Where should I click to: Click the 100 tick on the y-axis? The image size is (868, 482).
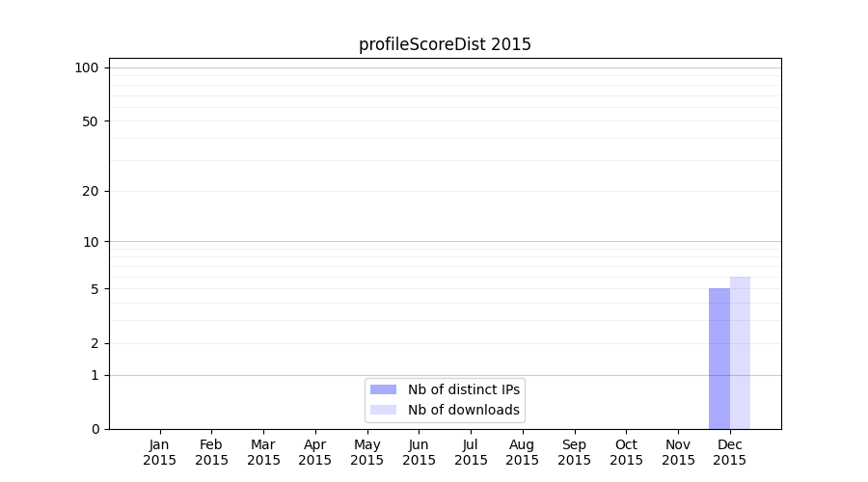tap(87, 67)
